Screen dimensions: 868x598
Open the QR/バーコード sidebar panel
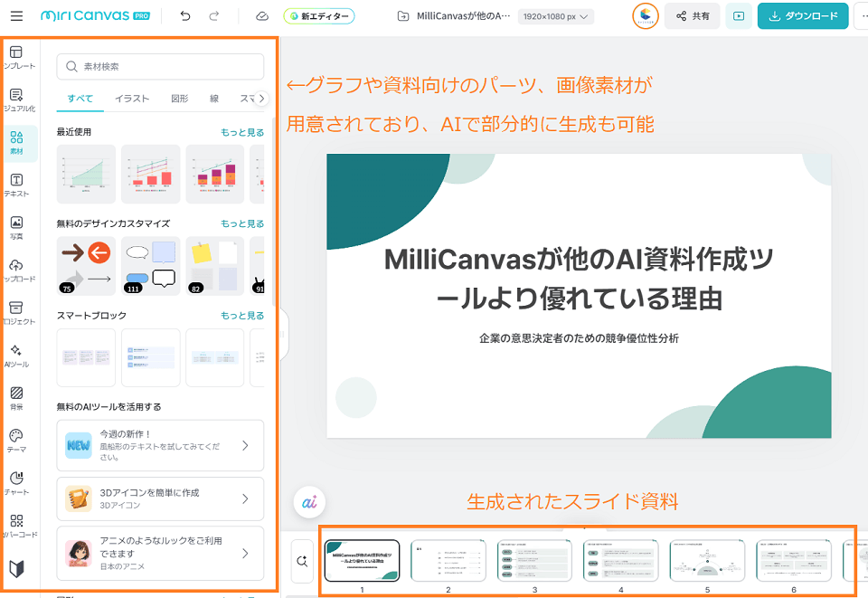pos(16,527)
